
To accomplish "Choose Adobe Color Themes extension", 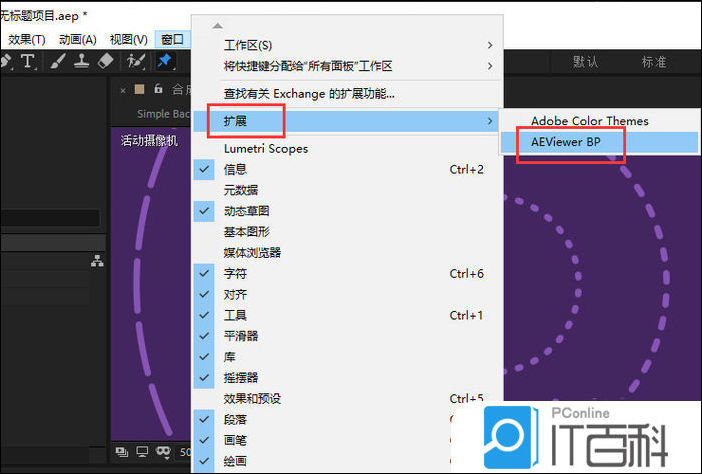I will [x=600, y=121].
